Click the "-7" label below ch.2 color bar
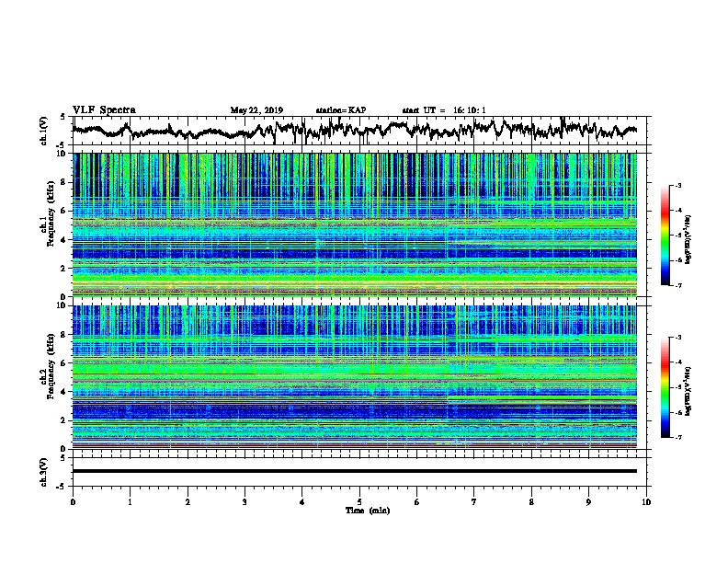Image resolution: width=728 pixels, height=563 pixels. [x=678, y=437]
